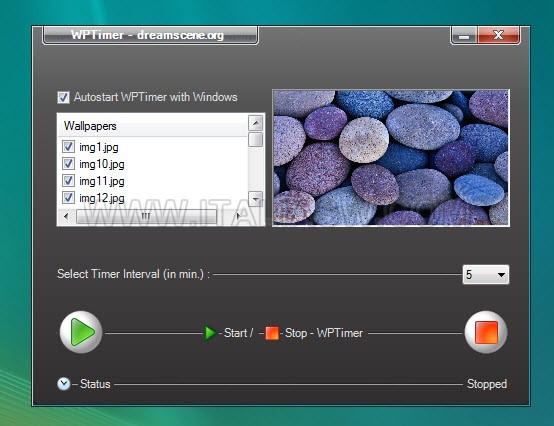
Task: Select the img11.jpg file name
Action: pyautogui.click(x=102, y=181)
